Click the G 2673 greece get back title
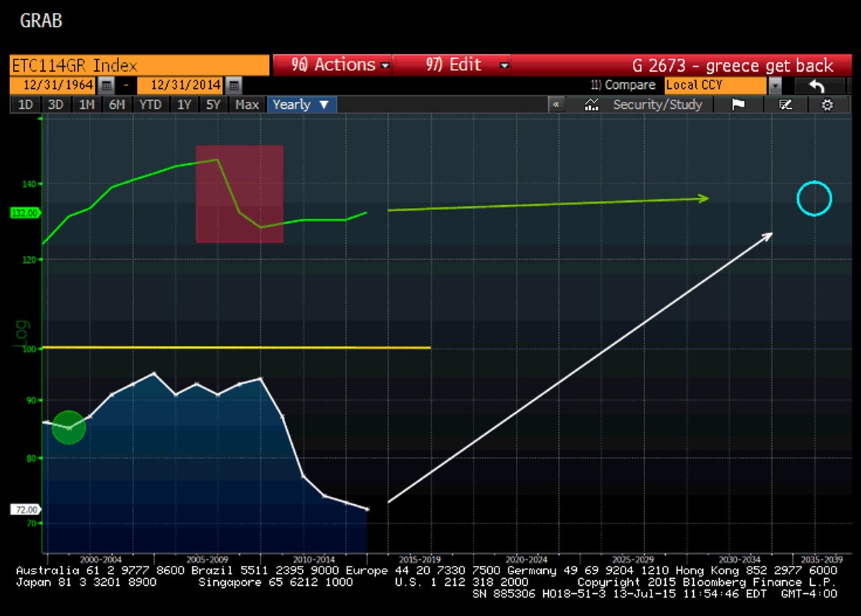Screen dimensions: 861x616 [x=733, y=66]
